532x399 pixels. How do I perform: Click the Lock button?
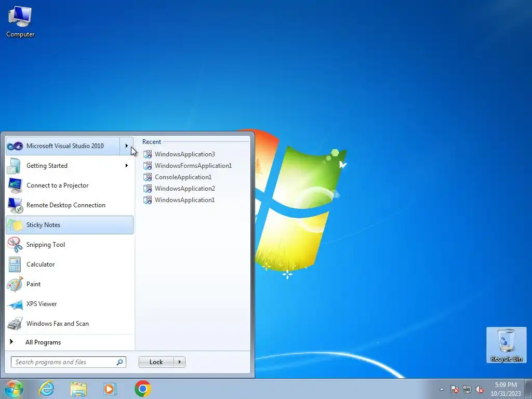156,362
